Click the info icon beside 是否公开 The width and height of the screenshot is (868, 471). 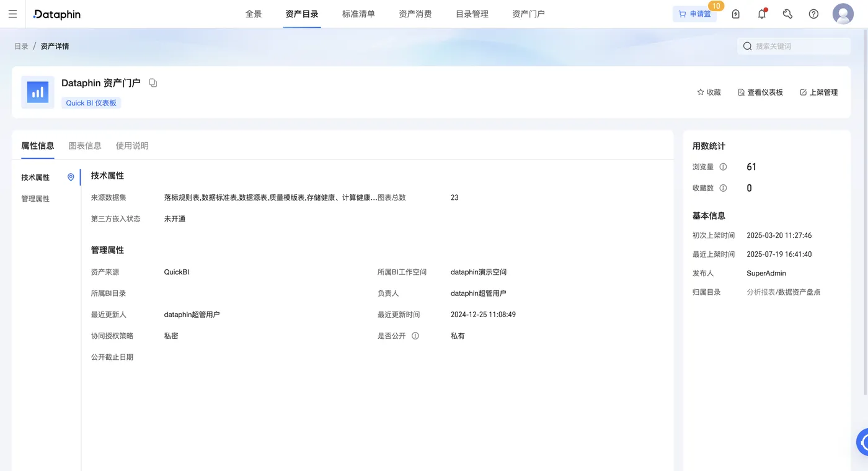[x=415, y=336]
